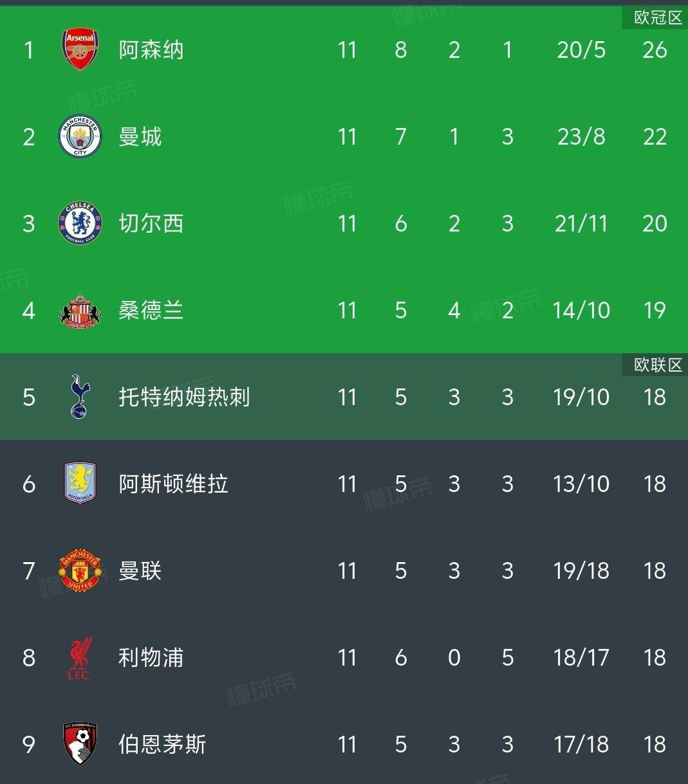Click the Manchester United red crest
This screenshot has width=688, height=784.
(80, 570)
